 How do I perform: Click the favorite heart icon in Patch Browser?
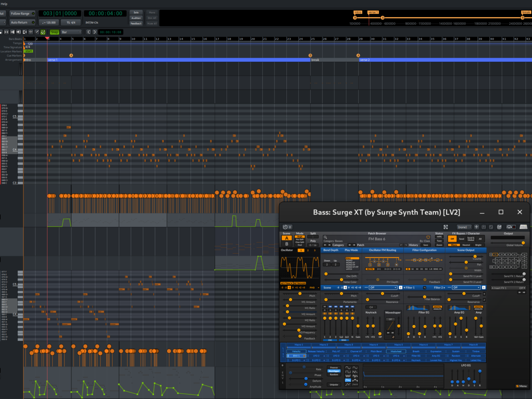point(428,238)
